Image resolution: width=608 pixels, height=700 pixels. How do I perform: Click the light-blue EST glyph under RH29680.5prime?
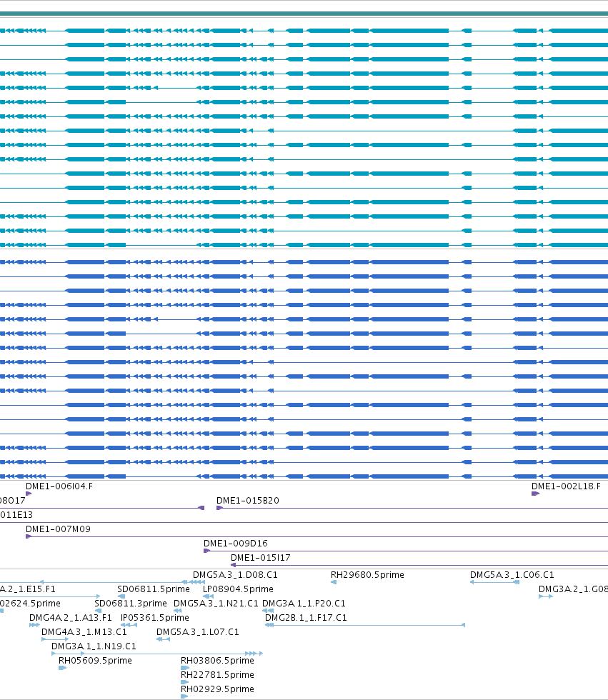(334, 581)
